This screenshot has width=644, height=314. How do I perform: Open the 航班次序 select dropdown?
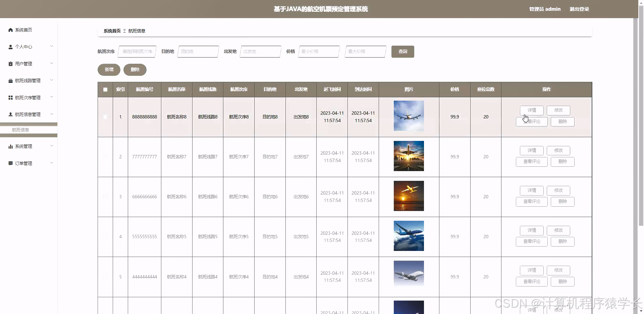[137, 52]
